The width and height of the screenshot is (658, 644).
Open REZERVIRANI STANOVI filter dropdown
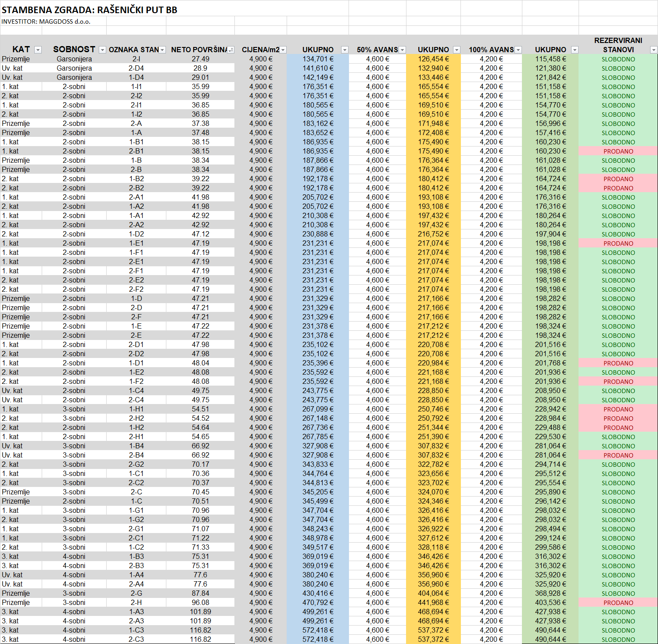click(654, 50)
